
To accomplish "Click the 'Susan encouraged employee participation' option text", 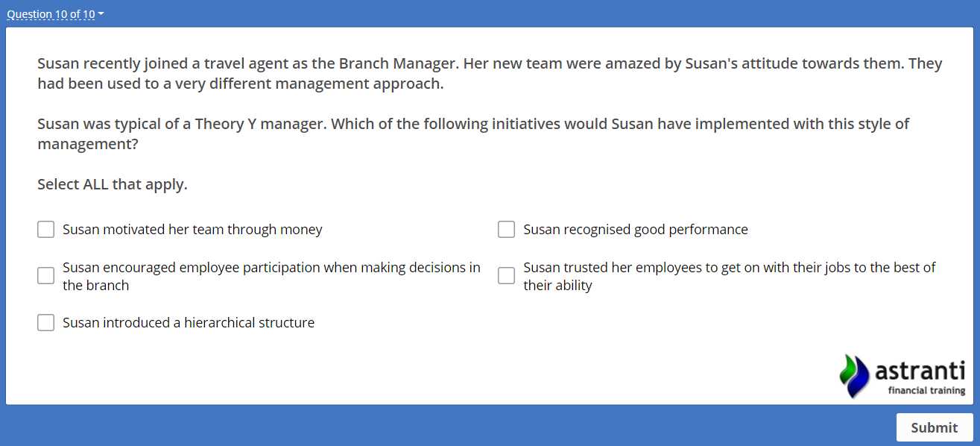I will point(271,276).
